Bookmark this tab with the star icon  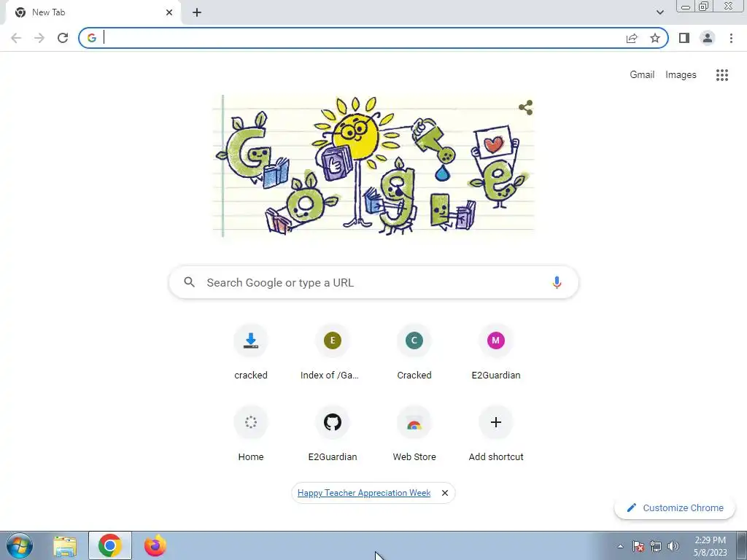pos(655,38)
